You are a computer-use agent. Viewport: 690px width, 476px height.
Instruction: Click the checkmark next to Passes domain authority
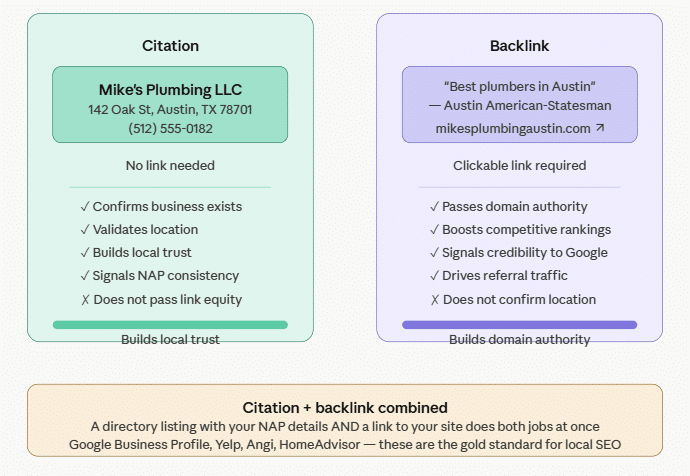pos(434,207)
